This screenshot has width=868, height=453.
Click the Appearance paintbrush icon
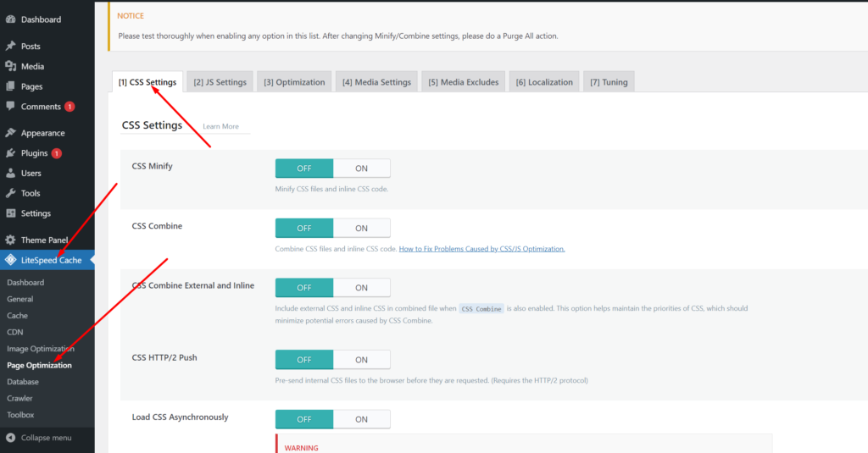pos(10,133)
